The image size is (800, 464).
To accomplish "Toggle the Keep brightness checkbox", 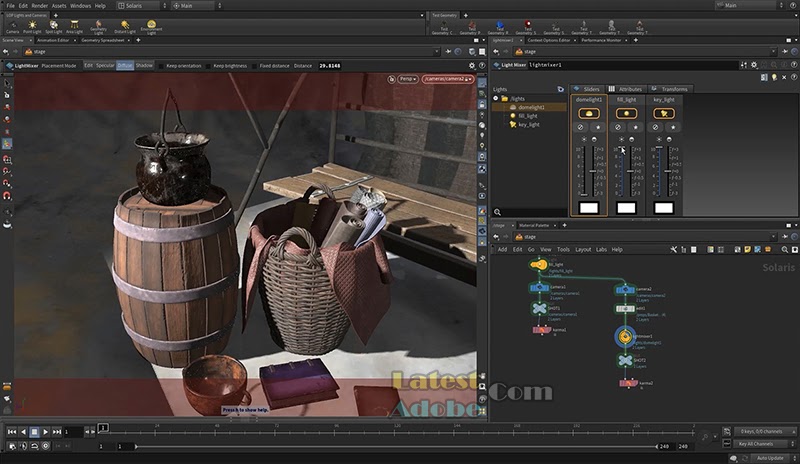I will (x=210, y=65).
